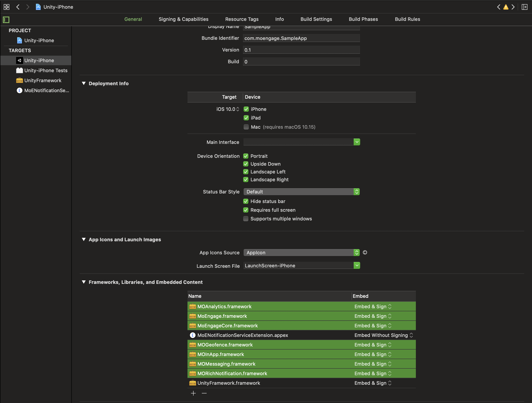
Task: Toggle the iPhone device checkbox
Action: [x=246, y=109]
